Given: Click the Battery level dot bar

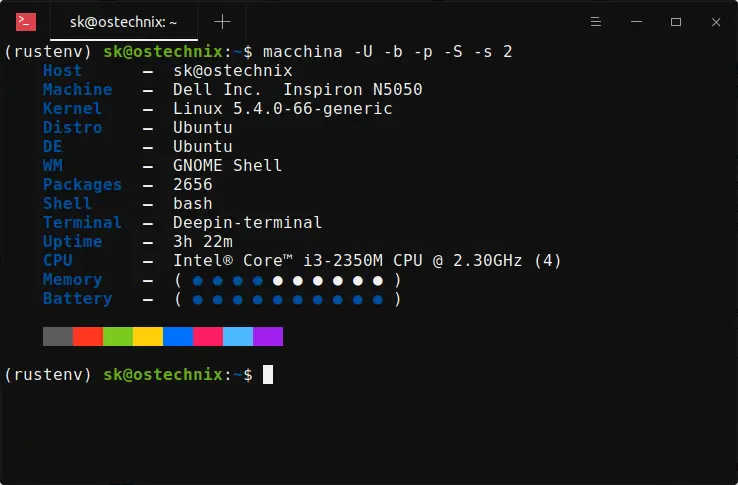Looking at the screenshot, I should (288, 299).
